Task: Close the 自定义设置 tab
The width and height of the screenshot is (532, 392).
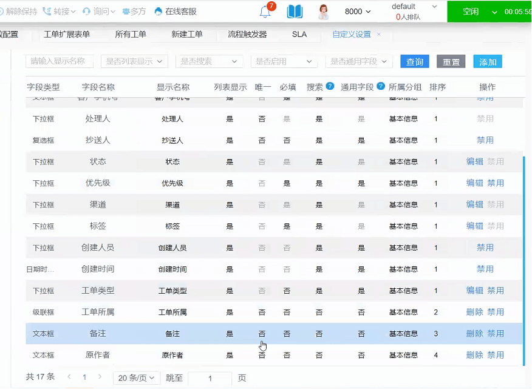Action: tap(379, 35)
